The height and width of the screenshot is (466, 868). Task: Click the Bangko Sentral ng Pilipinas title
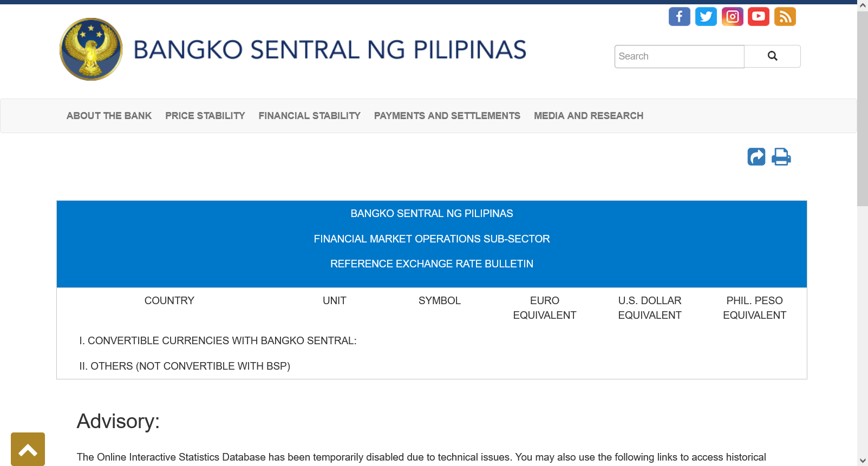(329, 50)
